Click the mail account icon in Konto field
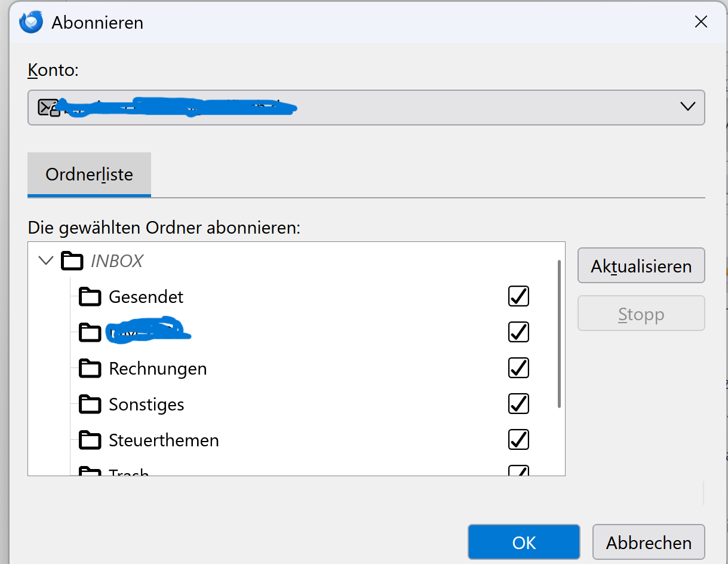The image size is (728, 564). click(x=48, y=108)
